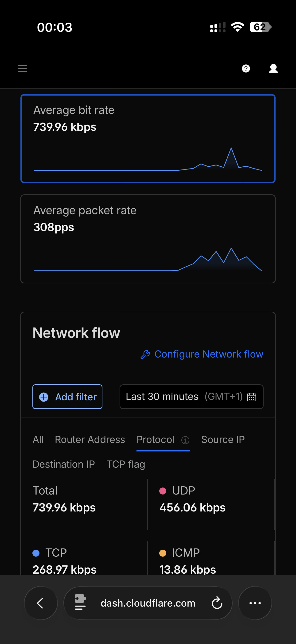296x644 pixels.
Task: Toggle the ICMP orange series dot
Action: click(163, 553)
